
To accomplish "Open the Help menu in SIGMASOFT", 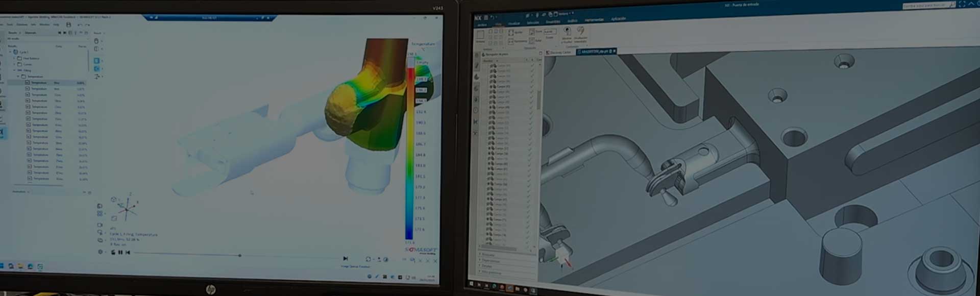I will [56, 24].
